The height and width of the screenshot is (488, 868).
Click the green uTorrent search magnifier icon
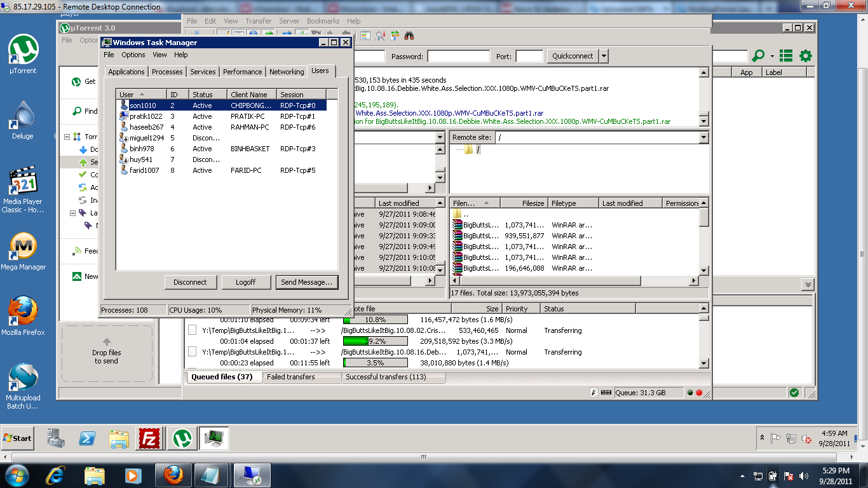click(758, 56)
